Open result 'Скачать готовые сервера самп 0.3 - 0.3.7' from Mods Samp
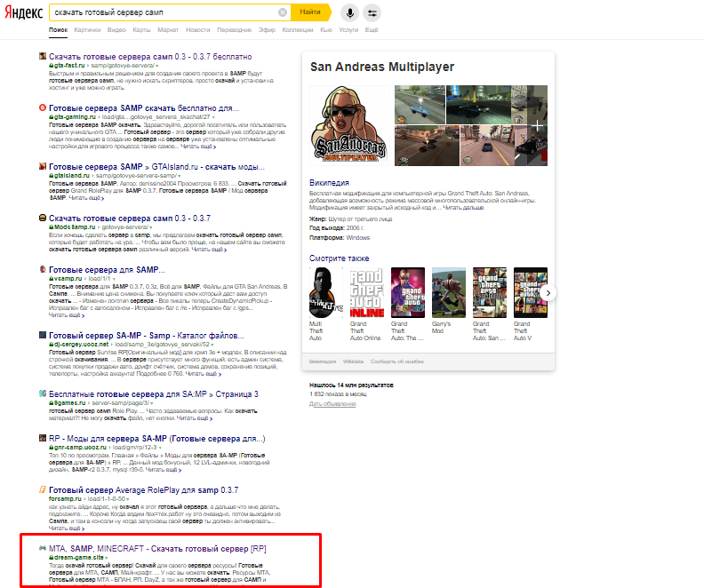704x588 pixels. click(x=129, y=219)
